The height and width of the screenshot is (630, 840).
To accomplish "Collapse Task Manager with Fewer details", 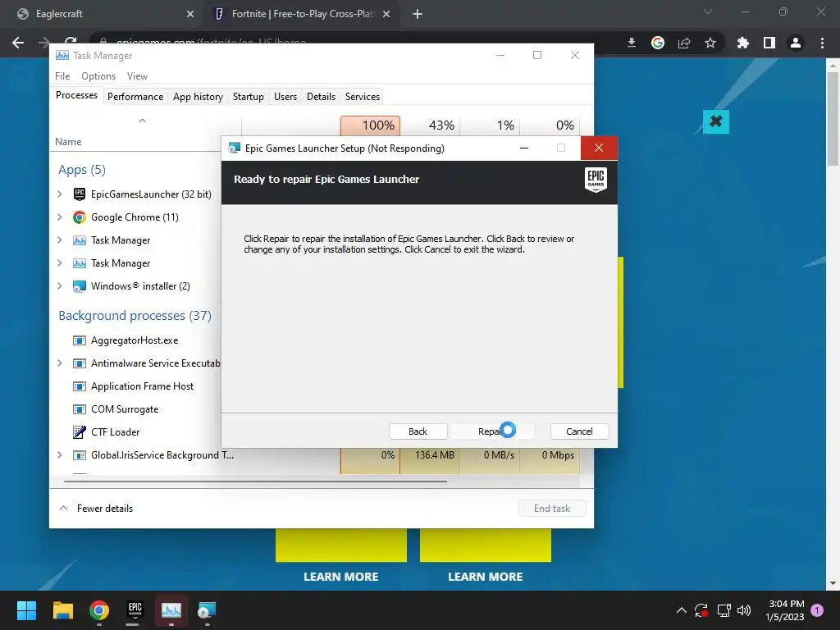I will 96,509.
